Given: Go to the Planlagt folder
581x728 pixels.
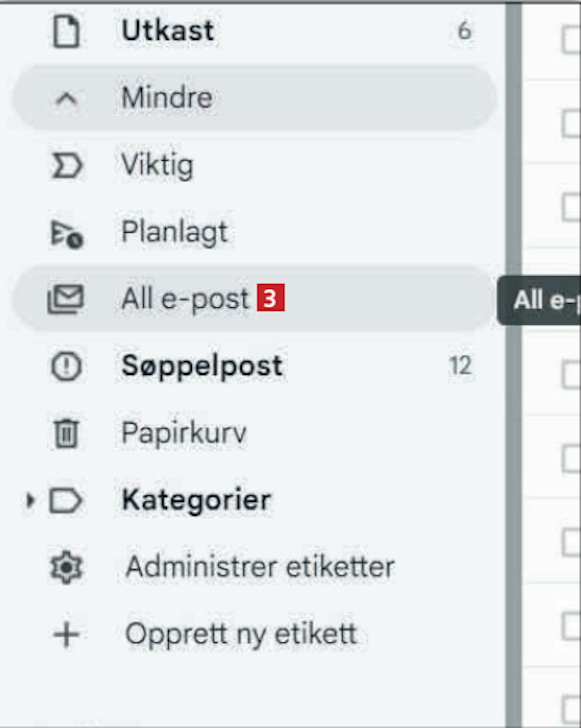Looking at the screenshot, I should point(174,232).
